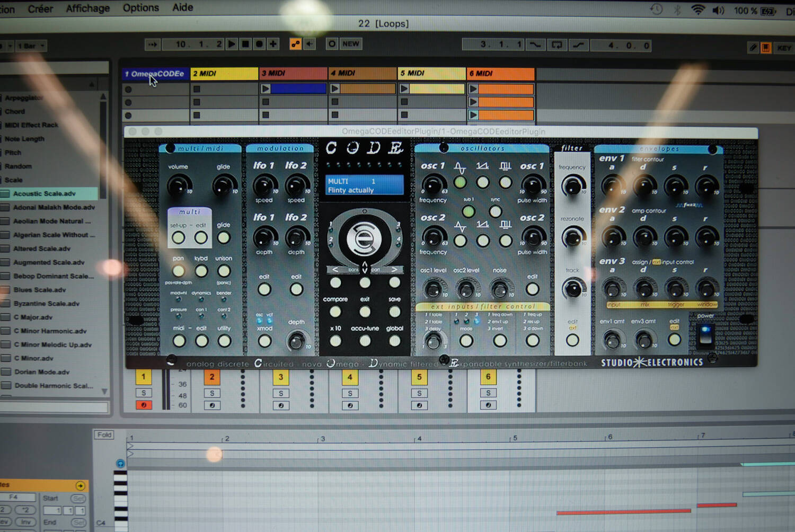The width and height of the screenshot is (795, 532).
Task: Toggle track 3 Solo button in mixer
Action: tap(281, 393)
